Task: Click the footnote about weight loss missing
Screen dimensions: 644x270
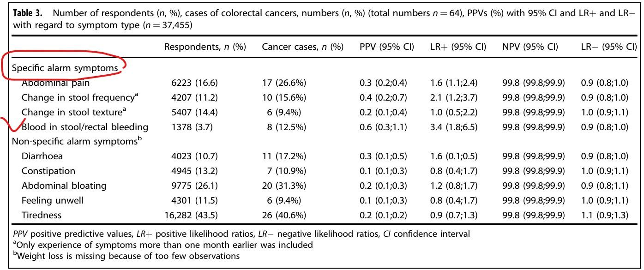Action: click(127, 256)
